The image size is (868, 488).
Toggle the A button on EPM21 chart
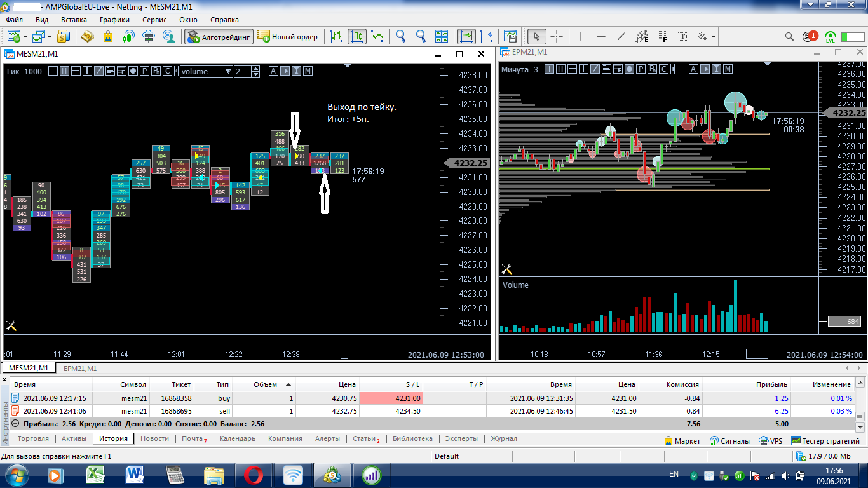(x=693, y=69)
